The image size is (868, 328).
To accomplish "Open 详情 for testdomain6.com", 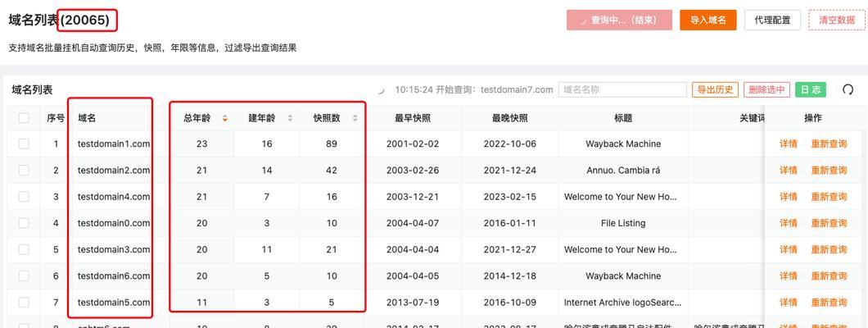I will [x=789, y=276].
